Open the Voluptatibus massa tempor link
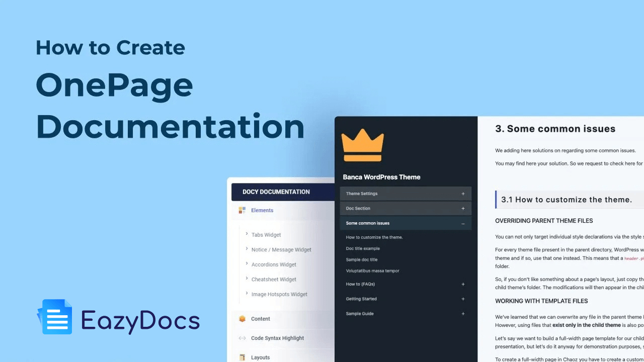This screenshot has width=644, height=362. coord(372,270)
